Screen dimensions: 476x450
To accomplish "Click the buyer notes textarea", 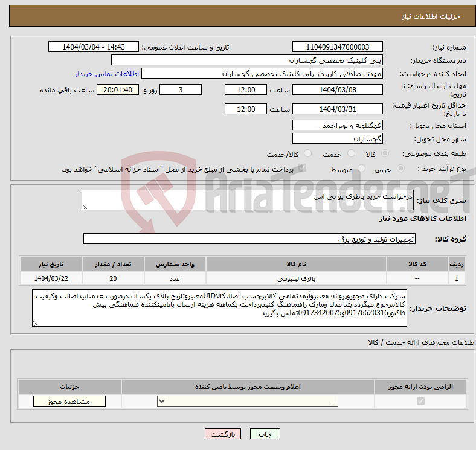I will point(219,308).
